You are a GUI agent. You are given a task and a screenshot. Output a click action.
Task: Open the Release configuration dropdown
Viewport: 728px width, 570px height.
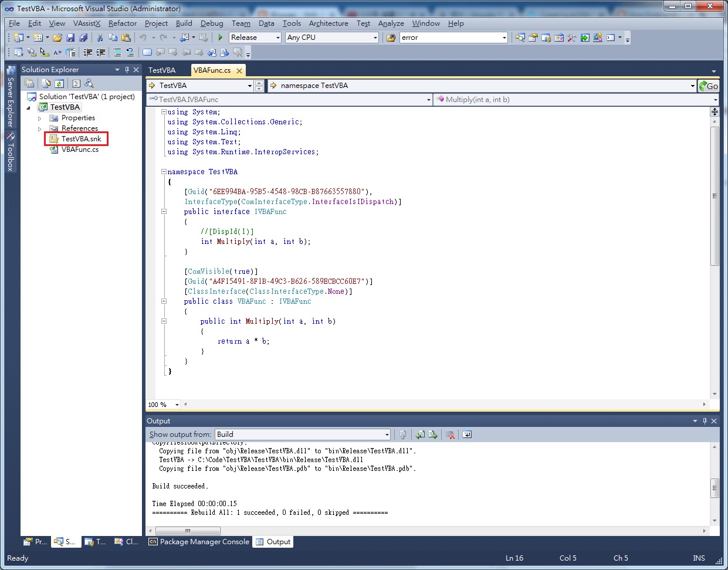click(x=278, y=38)
